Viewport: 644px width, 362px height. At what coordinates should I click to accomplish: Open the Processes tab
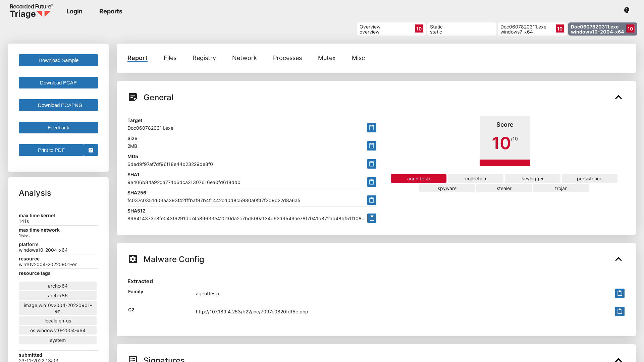(287, 58)
